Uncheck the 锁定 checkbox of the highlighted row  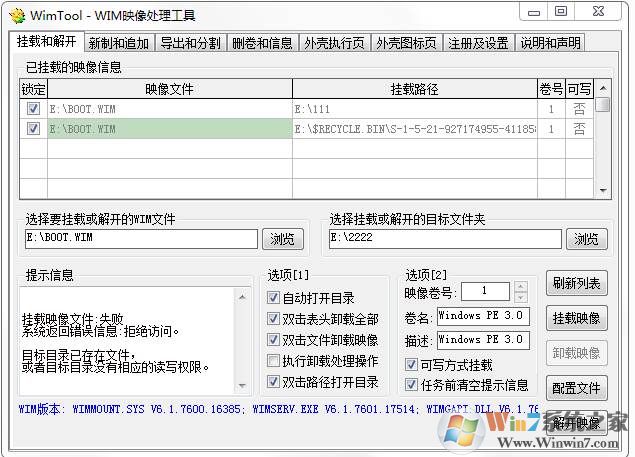(x=33, y=129)
